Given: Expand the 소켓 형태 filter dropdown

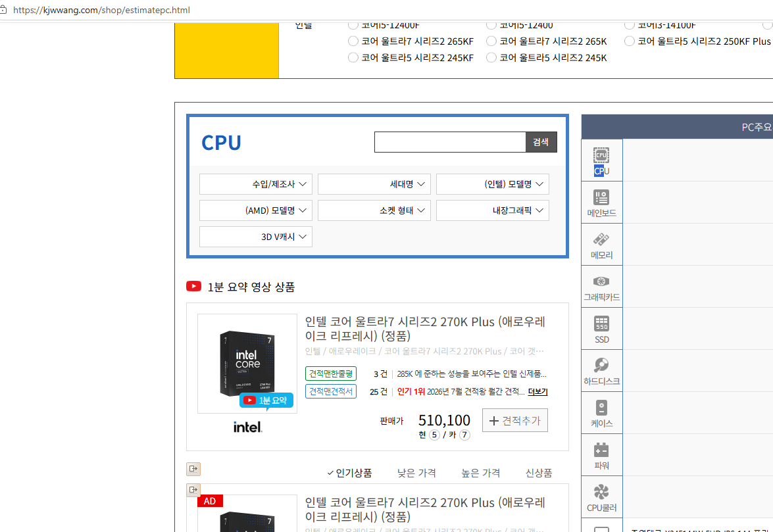Looking at the screenshot, I should point(374,210).
